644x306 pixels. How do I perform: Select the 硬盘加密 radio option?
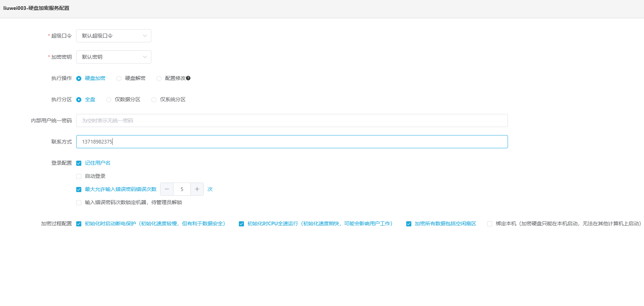(79, 79)
